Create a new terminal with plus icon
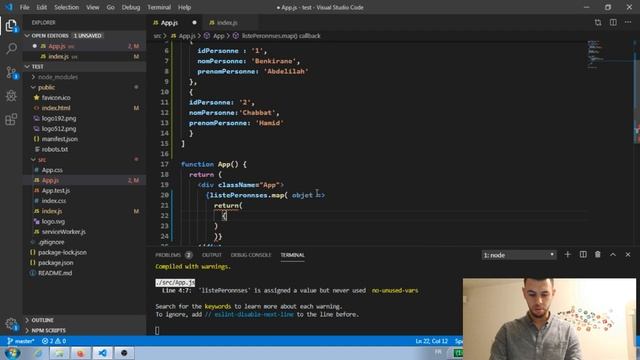 click(567, 255)
